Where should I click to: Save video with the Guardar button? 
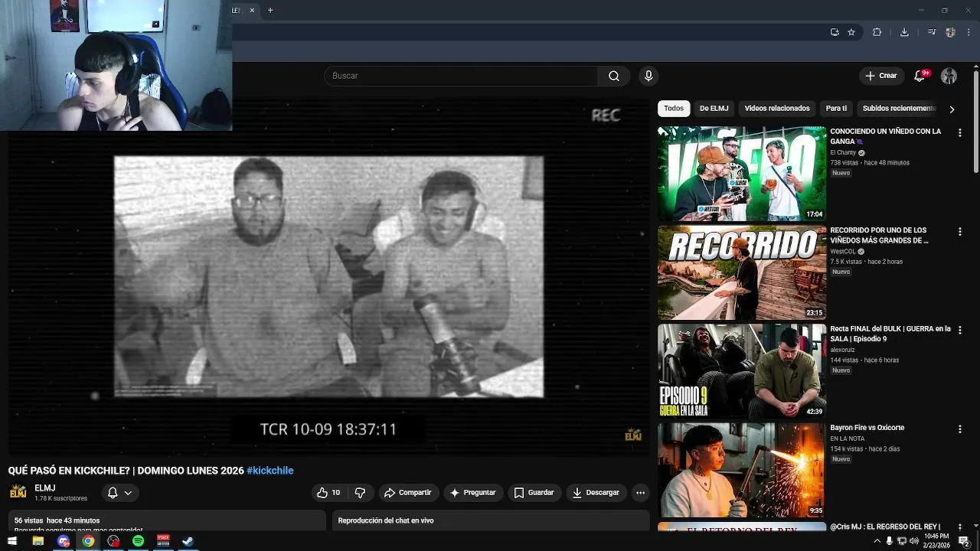534,493
